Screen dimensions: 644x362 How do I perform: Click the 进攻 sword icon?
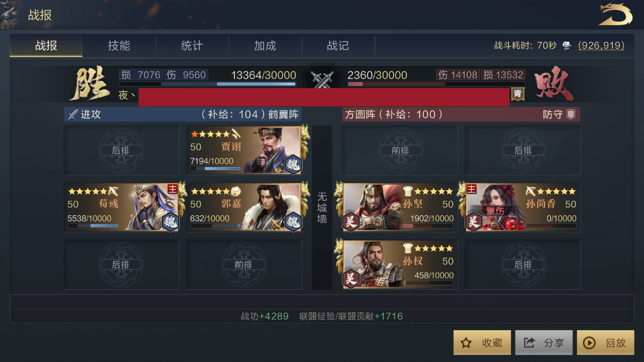point(73,114)
